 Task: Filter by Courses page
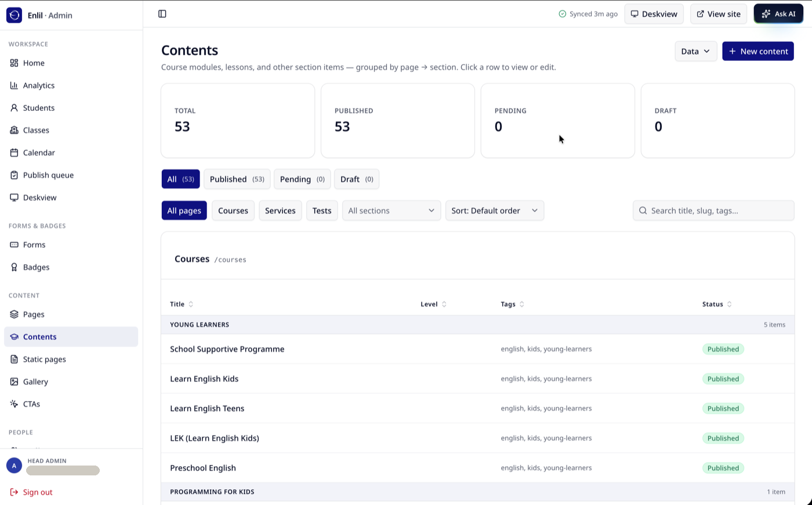pyautogui.click(x=233, y=211)
